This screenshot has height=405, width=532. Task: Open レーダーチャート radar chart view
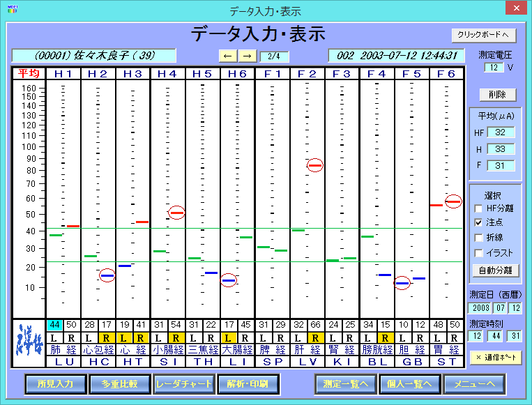tap(181, 383)
